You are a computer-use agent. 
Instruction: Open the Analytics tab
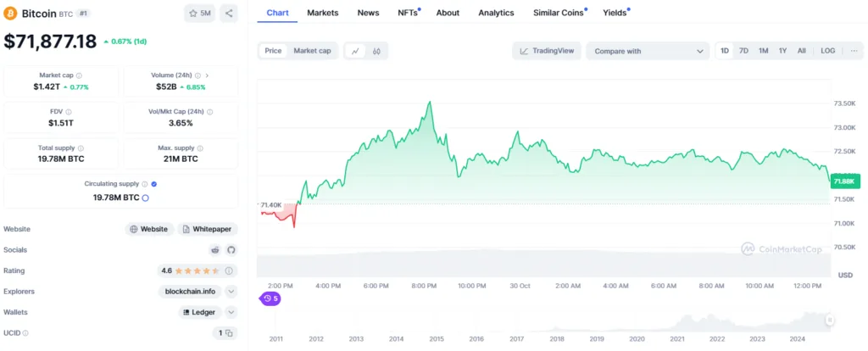point(496,13)
